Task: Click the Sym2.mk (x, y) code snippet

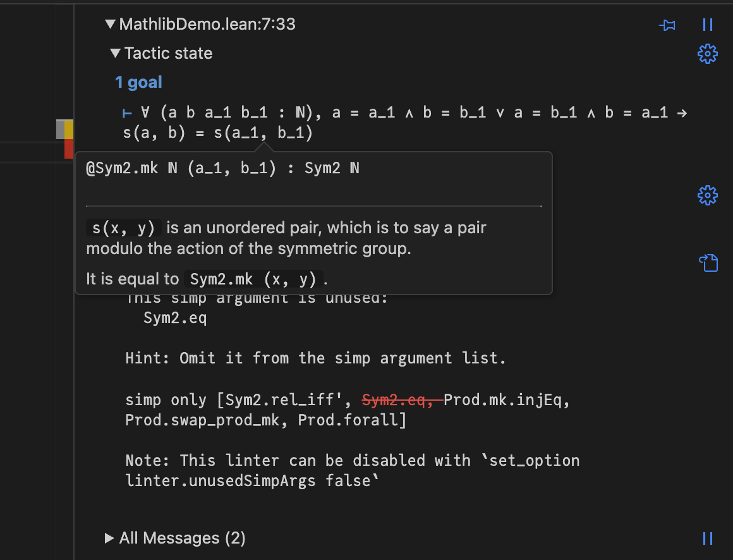Action: pyautogui.click(x=253, y=279)
